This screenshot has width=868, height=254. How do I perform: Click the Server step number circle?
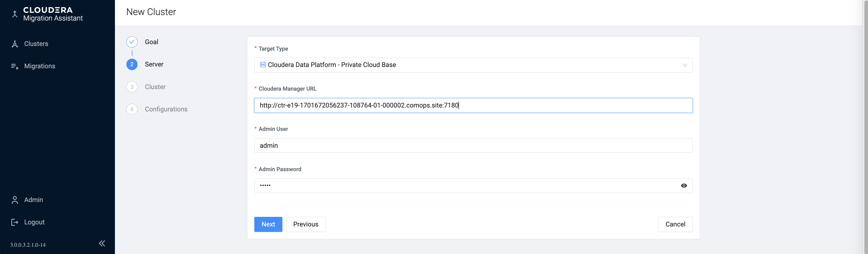(132, 64)
